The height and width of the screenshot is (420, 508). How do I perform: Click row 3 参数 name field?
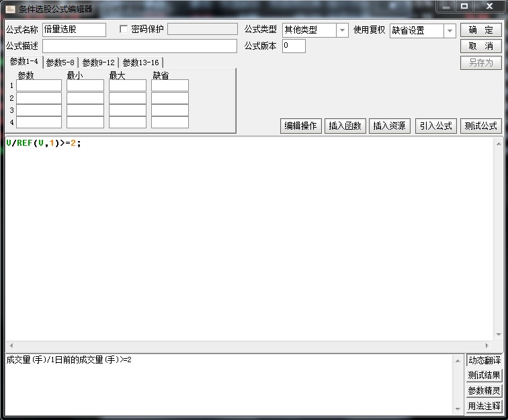[39, 110]
